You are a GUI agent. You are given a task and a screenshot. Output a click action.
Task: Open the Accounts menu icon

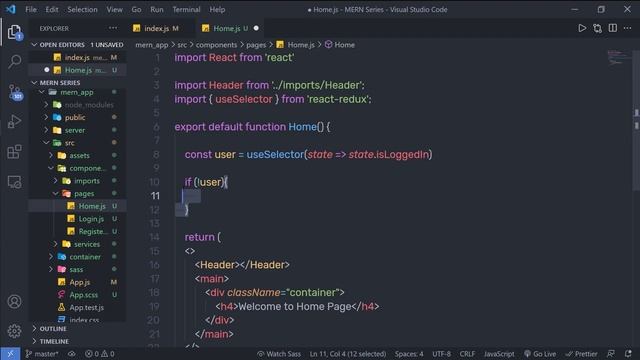[x=14, y=301]
